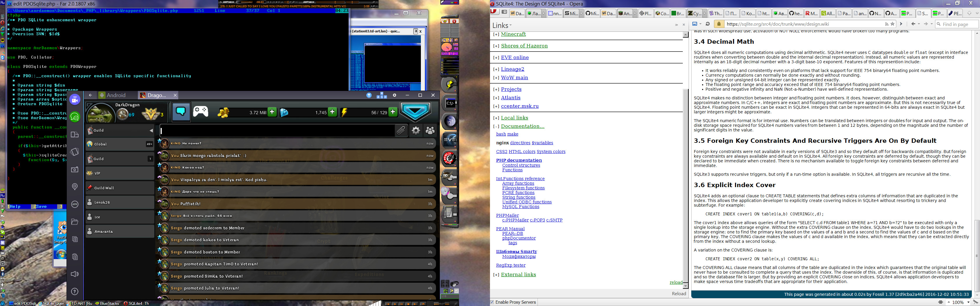Image resolution: width=980 pixels, height=306 pixels.
Task: Open Links panel title dropdown
Action: (502, 25)
